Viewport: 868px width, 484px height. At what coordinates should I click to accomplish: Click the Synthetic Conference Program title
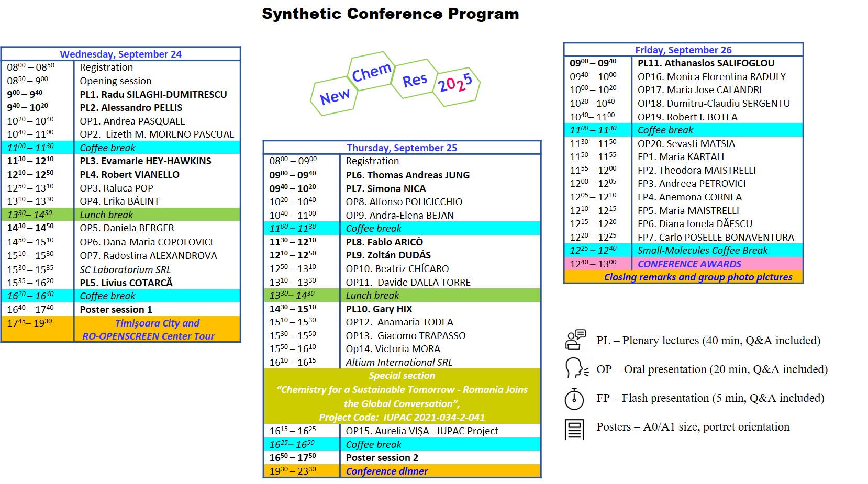(x=391, y=14)
